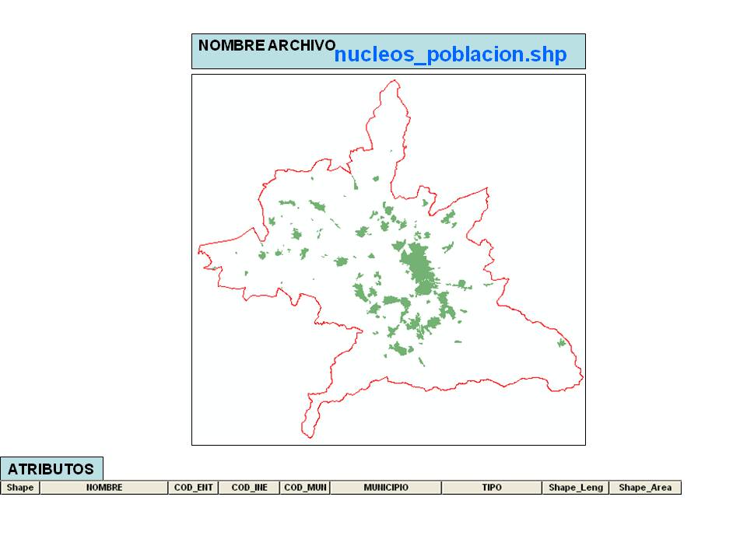The width and height of the screenshot is (747, 560).
Task: Select the MUNICIPIO column header
Action: point(386,488)
